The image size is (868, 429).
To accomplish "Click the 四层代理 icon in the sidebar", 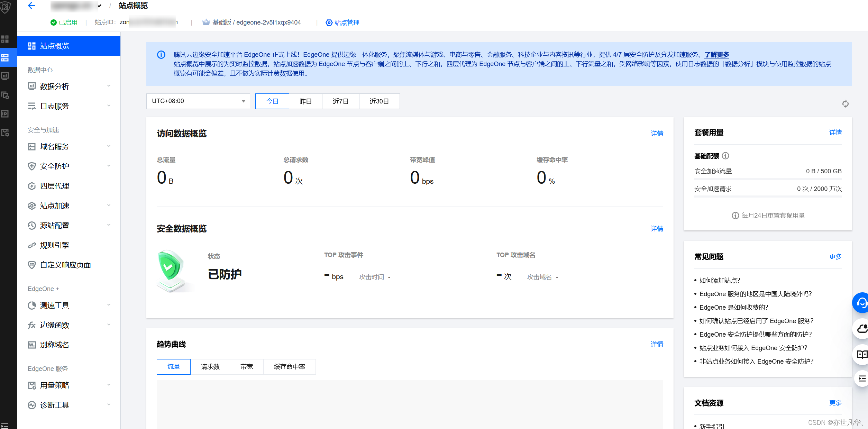I will click(31, 186).
